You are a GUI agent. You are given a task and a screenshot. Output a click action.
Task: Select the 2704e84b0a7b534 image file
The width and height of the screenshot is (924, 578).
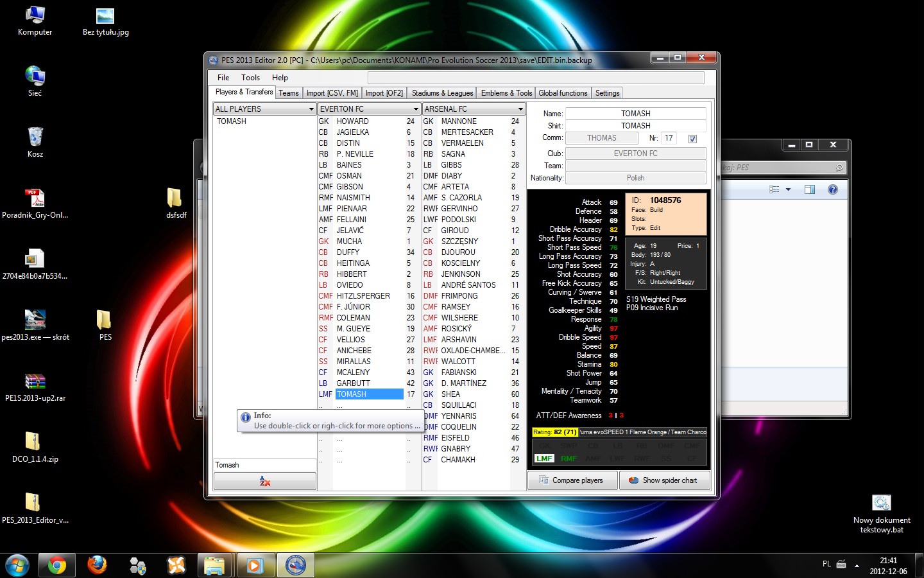(35, 265)
